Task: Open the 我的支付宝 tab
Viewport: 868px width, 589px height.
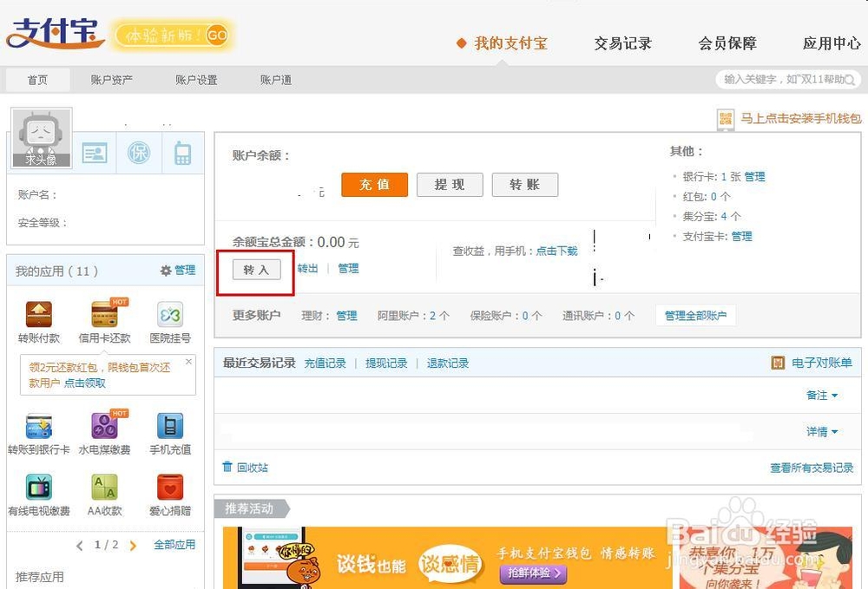Action: click(x=510, y=43)
